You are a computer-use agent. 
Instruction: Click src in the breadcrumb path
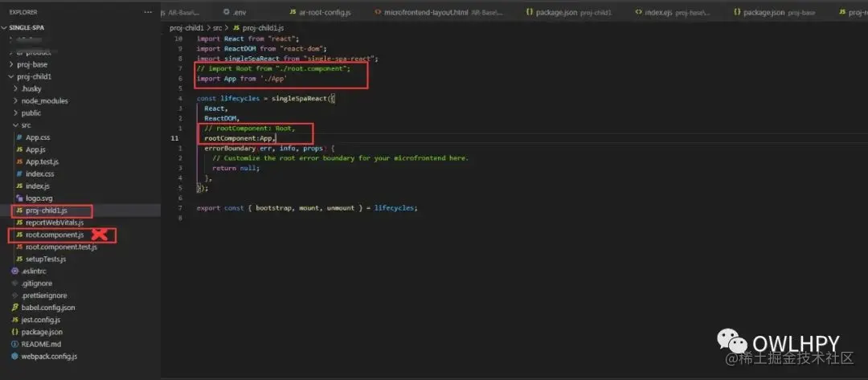[x=217, y=27]
